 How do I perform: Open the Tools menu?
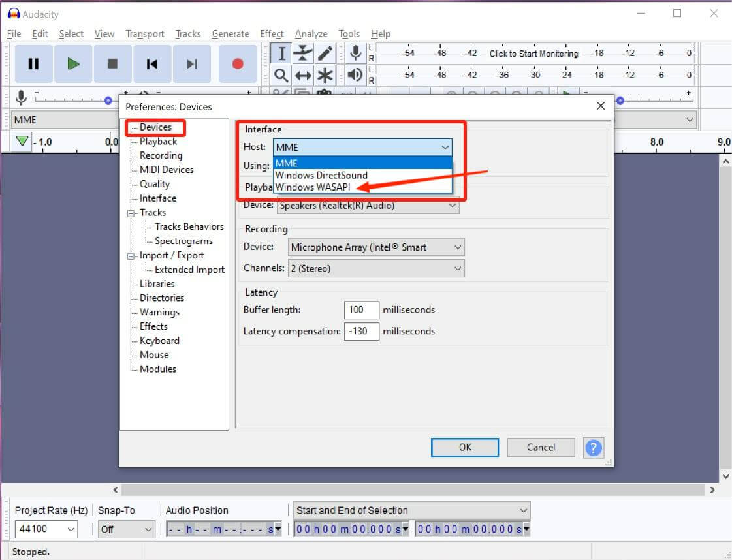click(x=349, y=33)
